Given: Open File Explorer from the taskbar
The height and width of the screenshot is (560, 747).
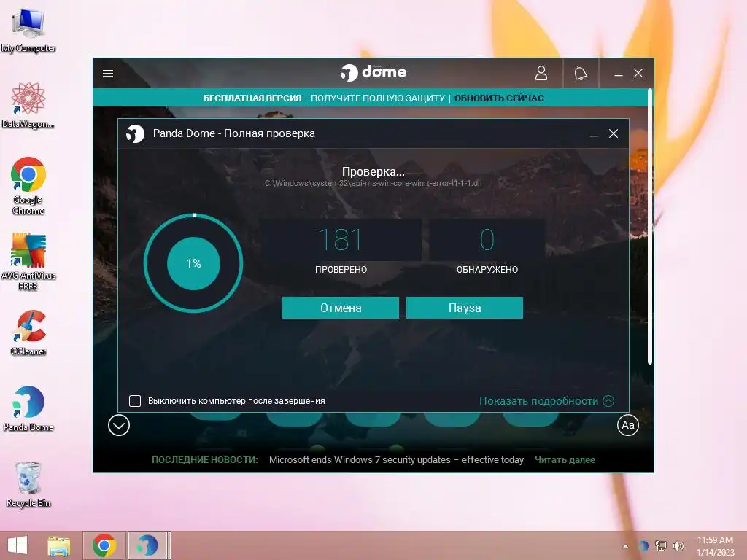Looking at the screenshot, I should click(x=59, y=545).
